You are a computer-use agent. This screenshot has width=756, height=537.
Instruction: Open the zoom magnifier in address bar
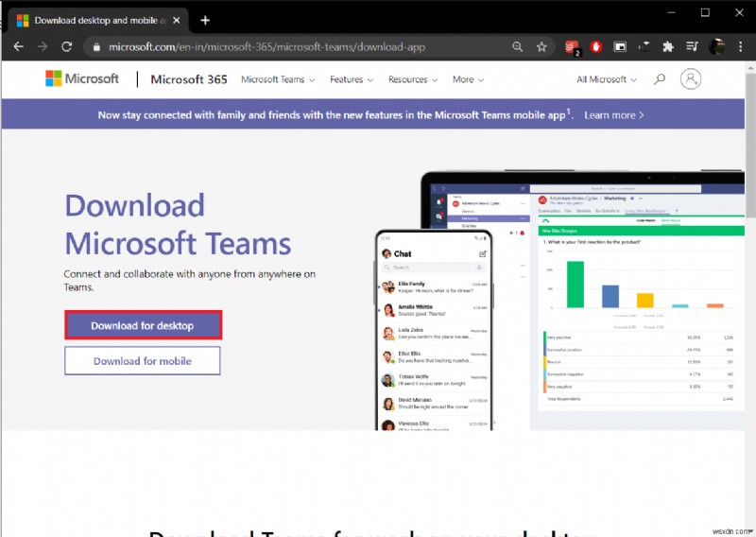tap(517, 47)
